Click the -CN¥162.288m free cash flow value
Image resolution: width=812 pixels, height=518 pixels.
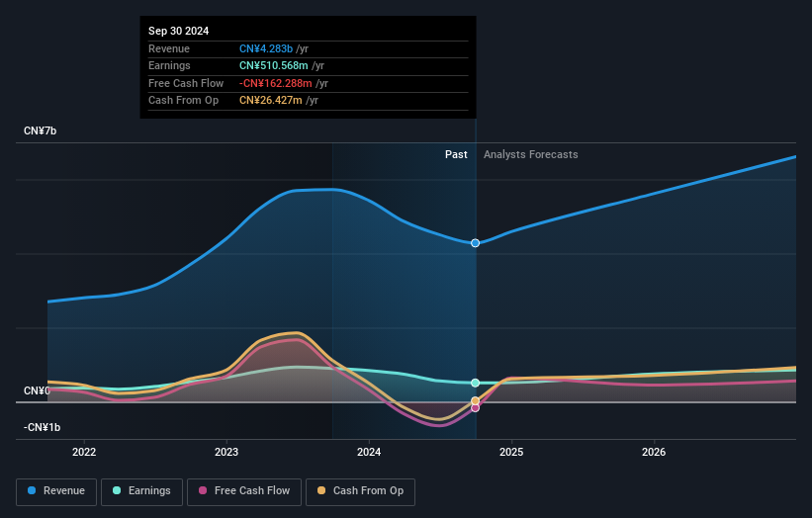[x=276, y=83]
